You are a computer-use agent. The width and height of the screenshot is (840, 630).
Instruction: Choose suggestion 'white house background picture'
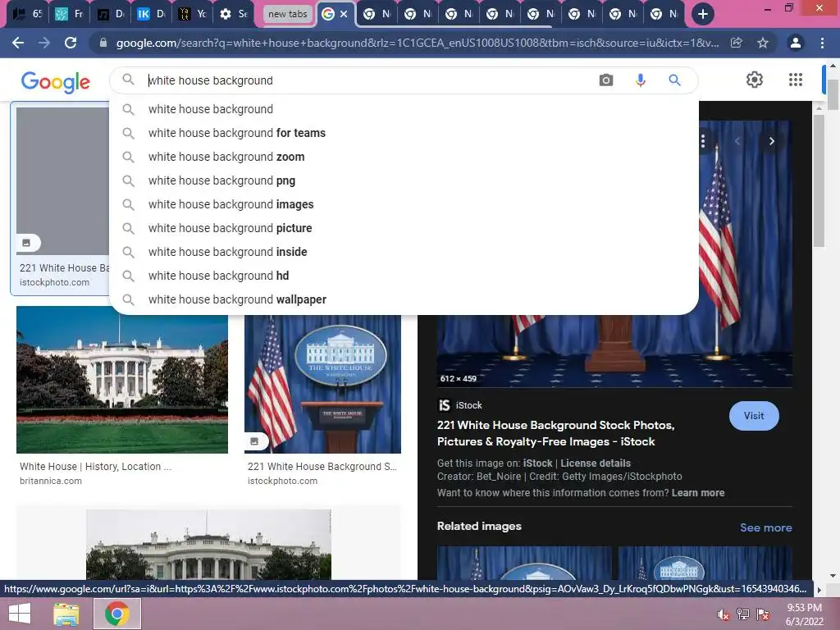pyautogui.click(x=404, y=228)
